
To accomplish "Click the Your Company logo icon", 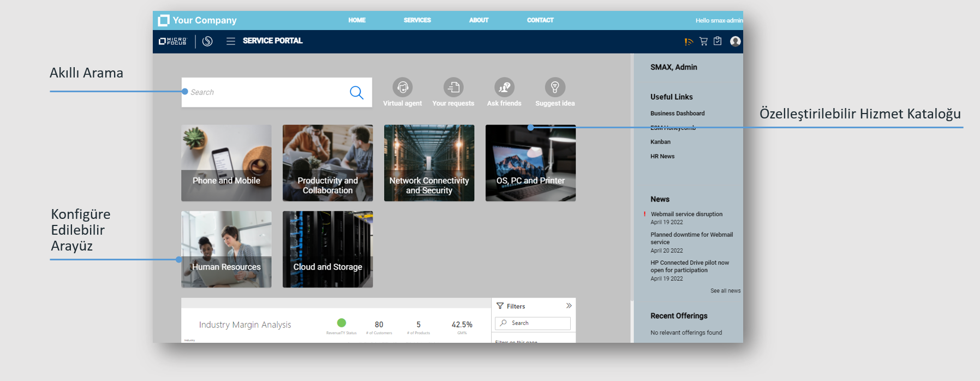I will point(164,21).
